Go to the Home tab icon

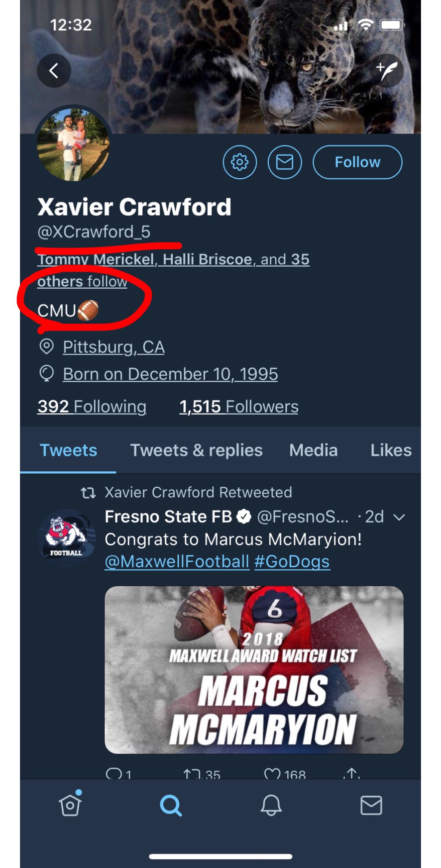pyautogui.click(x=70, y=805)
